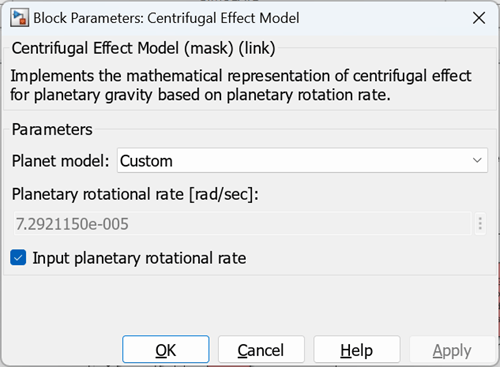Screen dimensions: 500x367
Task: Click the block description paragraph text
Action: coord(241,85)
